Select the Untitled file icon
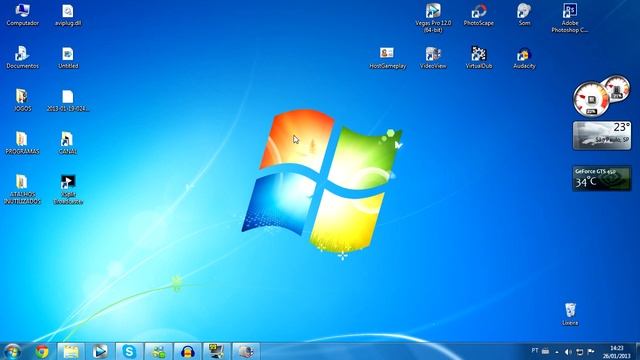The image size is (640, 360). click(68, 57)
